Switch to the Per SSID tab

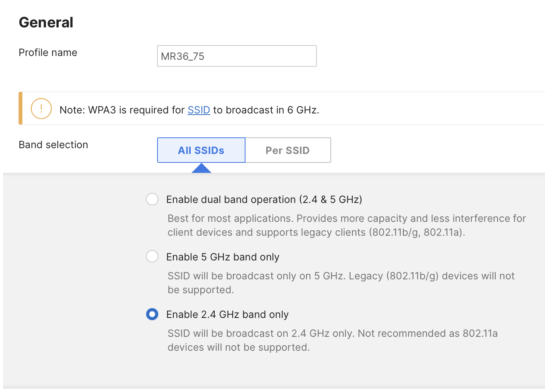click(x=288, y=150)
